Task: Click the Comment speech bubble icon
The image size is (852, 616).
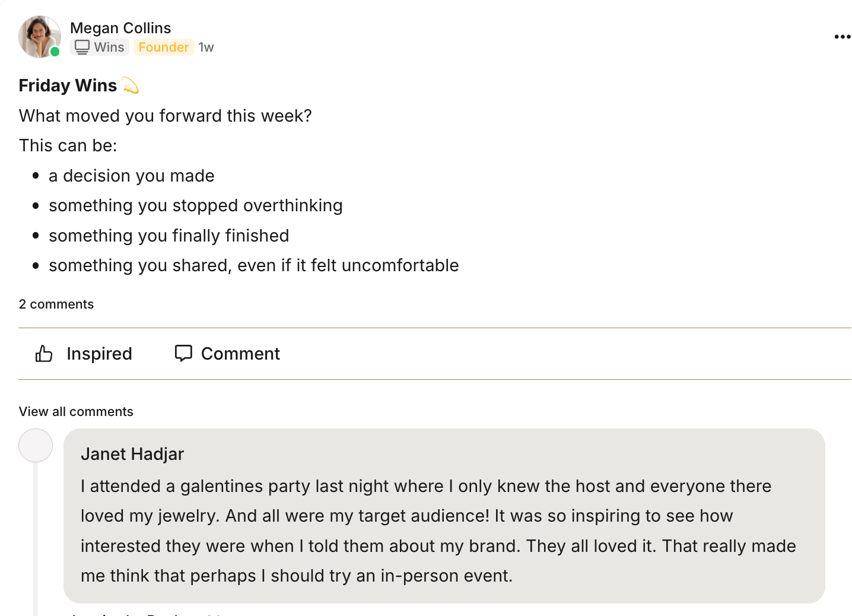Action: (x=184, y=353)
